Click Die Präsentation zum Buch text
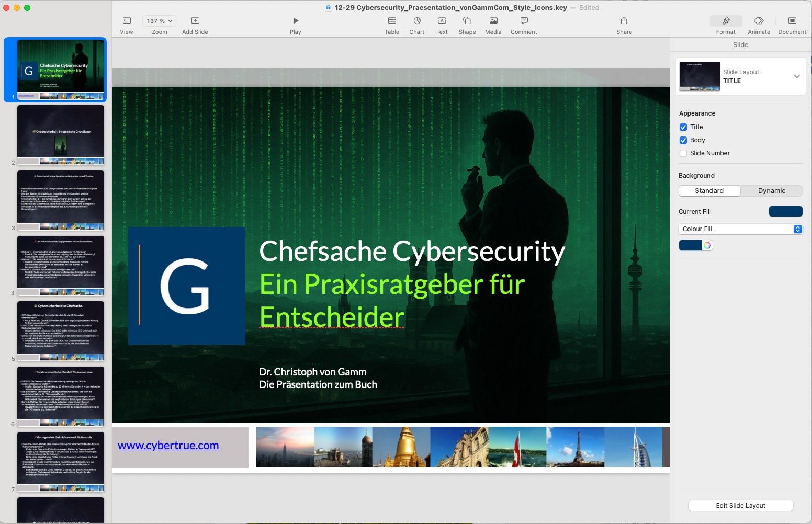The image size is (812, 524). 318,384
